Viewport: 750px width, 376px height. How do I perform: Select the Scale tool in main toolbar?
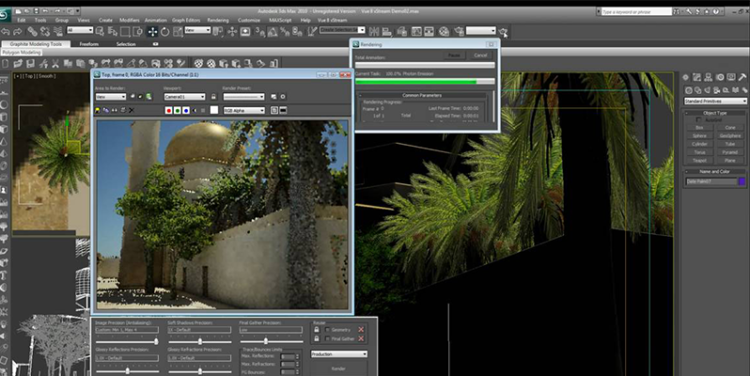(178, 32)
